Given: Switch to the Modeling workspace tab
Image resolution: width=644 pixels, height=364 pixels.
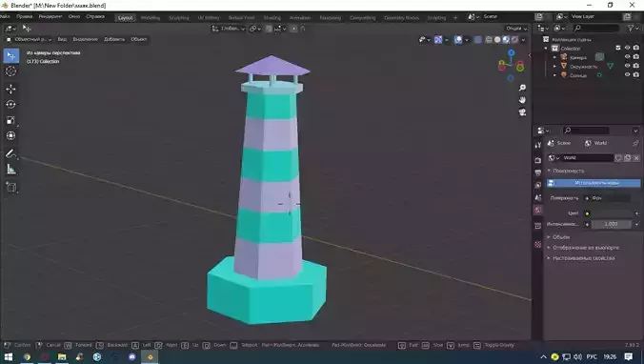Looking at the screenshot, I should click(151, 18).
